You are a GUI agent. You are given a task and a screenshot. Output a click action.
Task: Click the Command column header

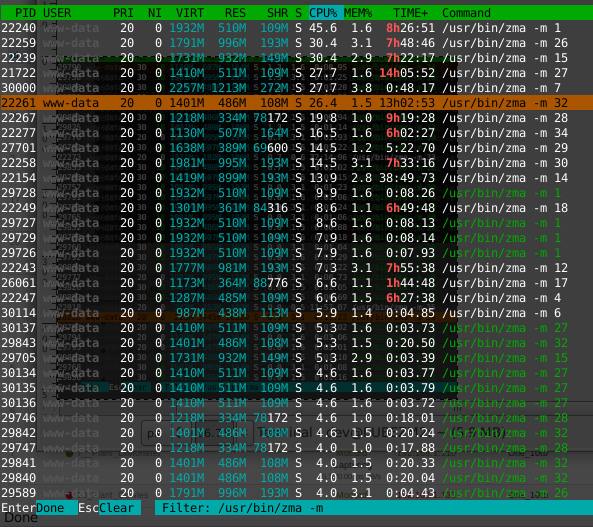[x=466, y=13]
